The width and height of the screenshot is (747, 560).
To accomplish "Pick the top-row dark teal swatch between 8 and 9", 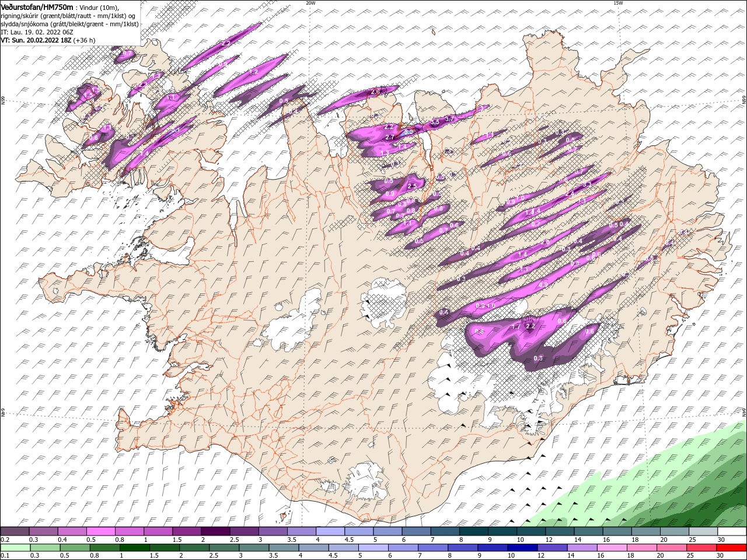I will coord(473,531).
